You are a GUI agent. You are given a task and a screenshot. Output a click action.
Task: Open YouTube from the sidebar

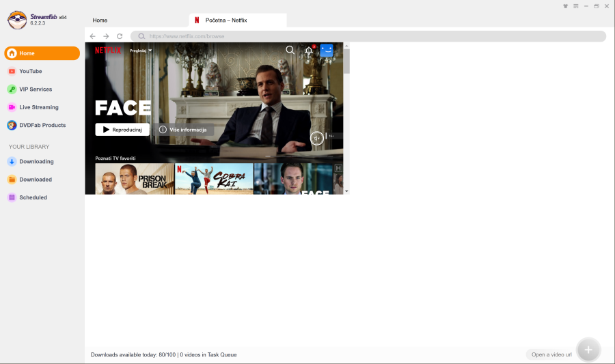click(x=31, y=71)
